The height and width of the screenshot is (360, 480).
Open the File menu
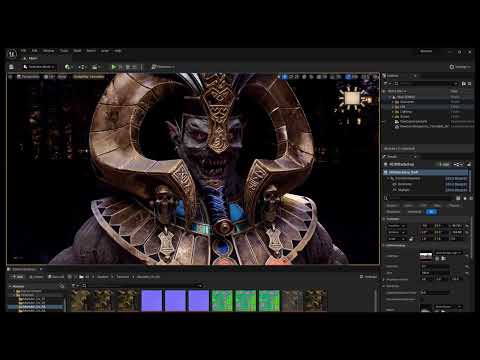click(23, 51)
